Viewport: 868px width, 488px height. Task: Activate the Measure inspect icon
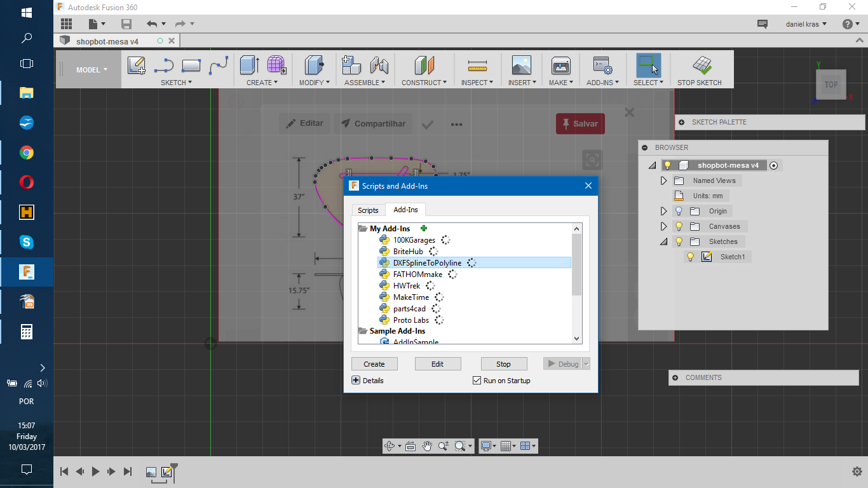[x=477, y=65]
